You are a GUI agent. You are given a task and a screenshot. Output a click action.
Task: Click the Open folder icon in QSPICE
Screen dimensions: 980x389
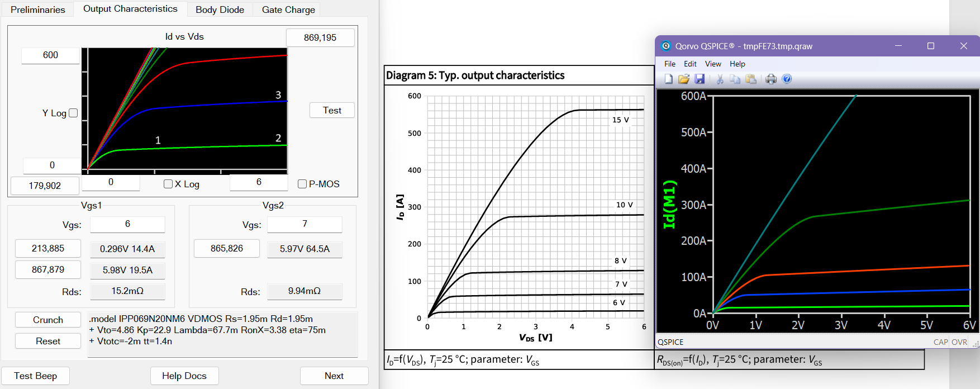tap(683, 79)
